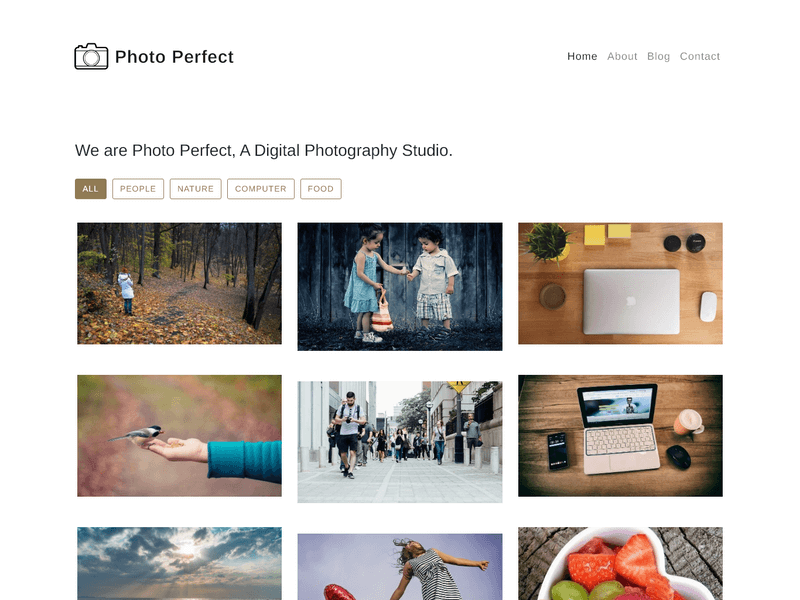The image size is (800, 600).
Task: Open the About page link
Action: click(622, 56)
